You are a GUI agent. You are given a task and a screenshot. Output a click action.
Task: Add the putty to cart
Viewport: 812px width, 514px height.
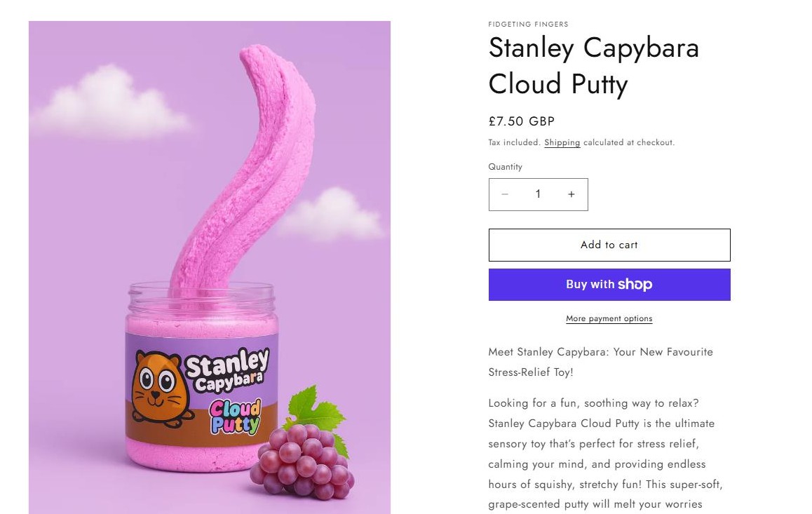click(609, 245)
